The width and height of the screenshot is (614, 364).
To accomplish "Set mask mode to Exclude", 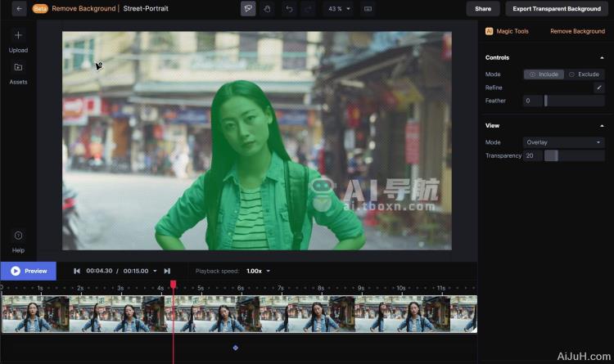I will 584,74.
